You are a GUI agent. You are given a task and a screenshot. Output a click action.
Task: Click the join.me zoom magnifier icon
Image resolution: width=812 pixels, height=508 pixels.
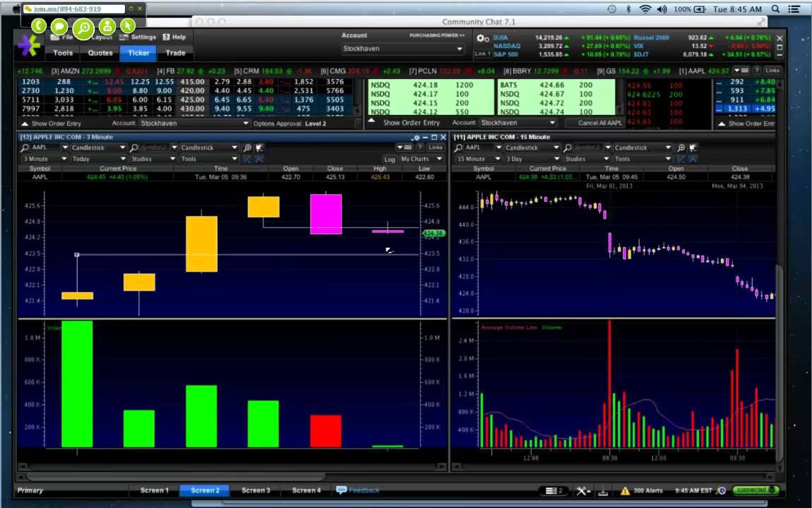coord(83,28)
